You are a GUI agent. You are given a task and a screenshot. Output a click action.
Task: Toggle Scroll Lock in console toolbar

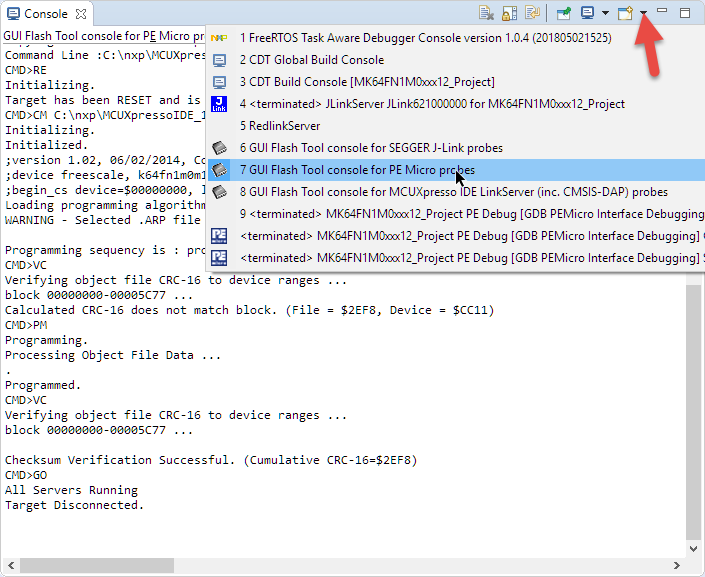pyautogui.click(x=509, y=13)
